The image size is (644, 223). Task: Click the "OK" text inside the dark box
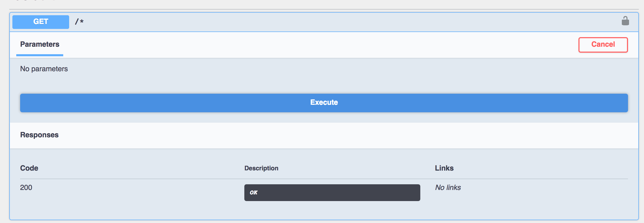254,193
